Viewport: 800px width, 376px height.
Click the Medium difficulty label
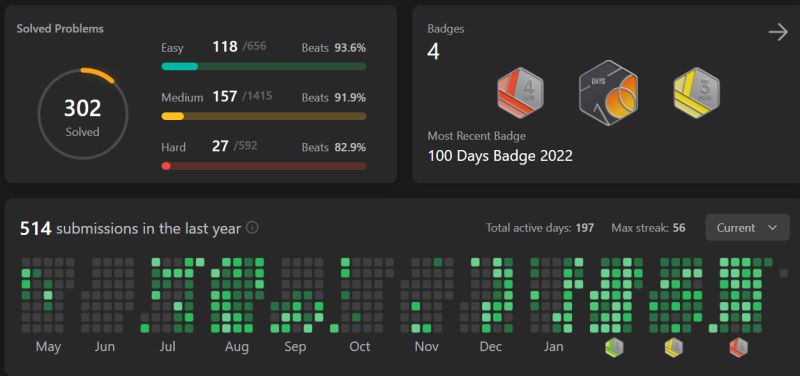[182, 97]
